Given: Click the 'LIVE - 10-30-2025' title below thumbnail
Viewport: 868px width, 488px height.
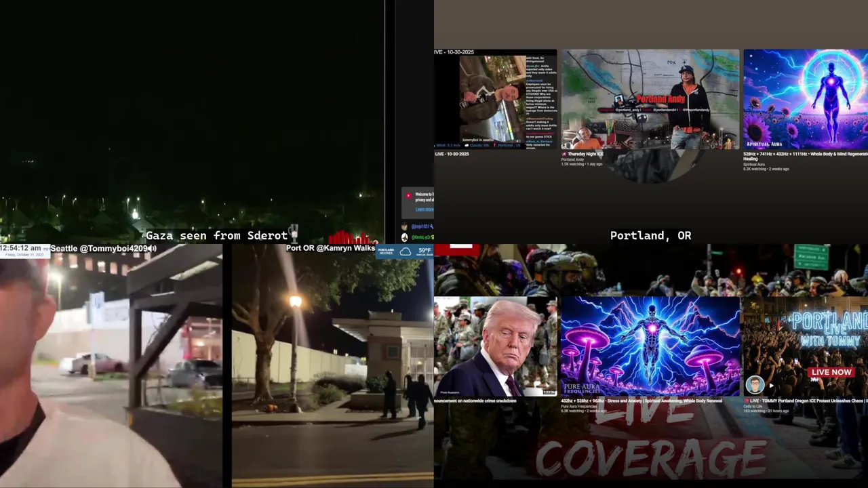Looking at the screenshot, I should 452,154.
